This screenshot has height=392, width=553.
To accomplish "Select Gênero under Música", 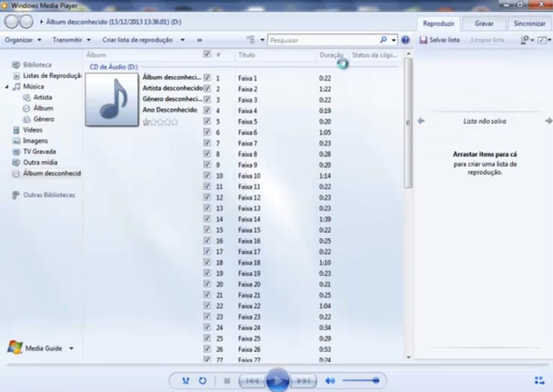I will pyautogui.click(x=43, y=119).
